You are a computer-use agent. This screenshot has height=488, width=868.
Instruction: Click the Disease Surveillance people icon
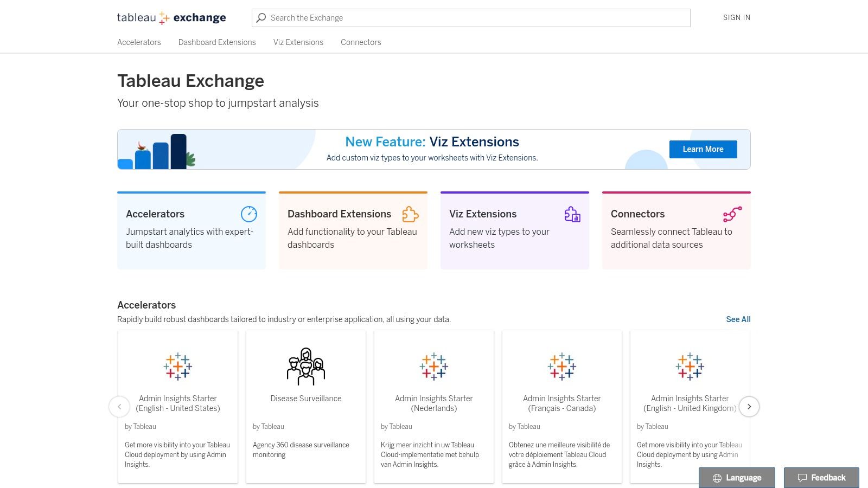pos(306,366)
